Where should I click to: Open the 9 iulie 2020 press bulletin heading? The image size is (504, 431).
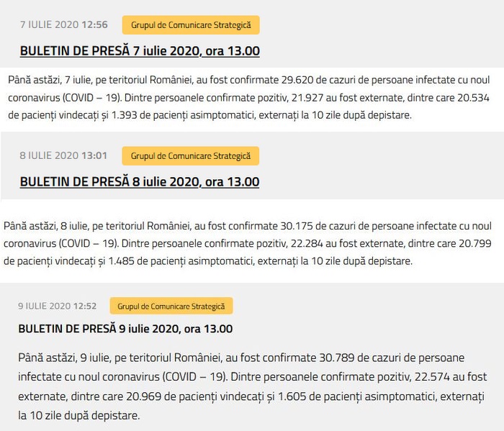[x=125, y=329]
